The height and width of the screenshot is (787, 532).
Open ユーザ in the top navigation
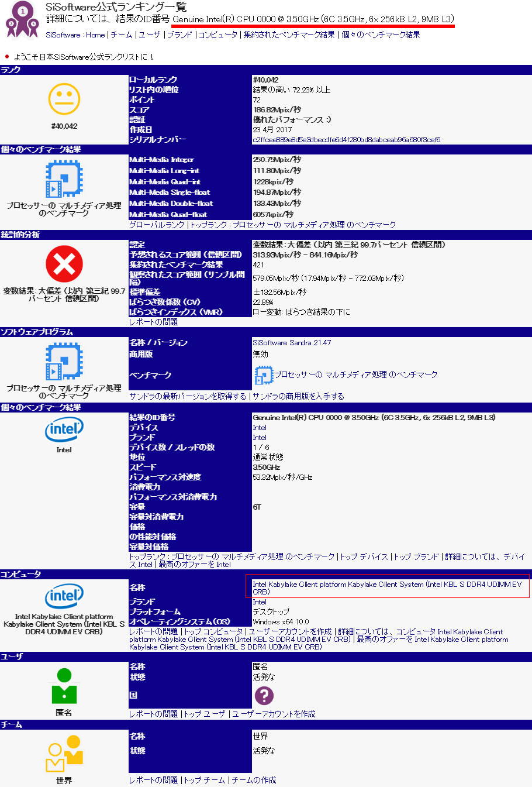pyautogui.click(x=150, y=35)
